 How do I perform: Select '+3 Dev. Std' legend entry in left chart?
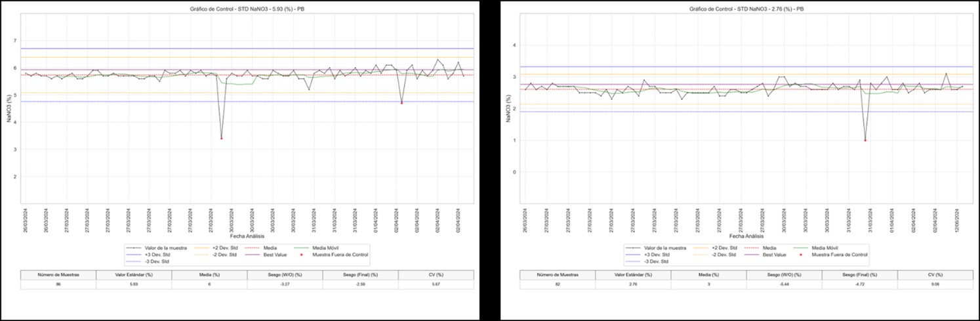pos(148,255)
